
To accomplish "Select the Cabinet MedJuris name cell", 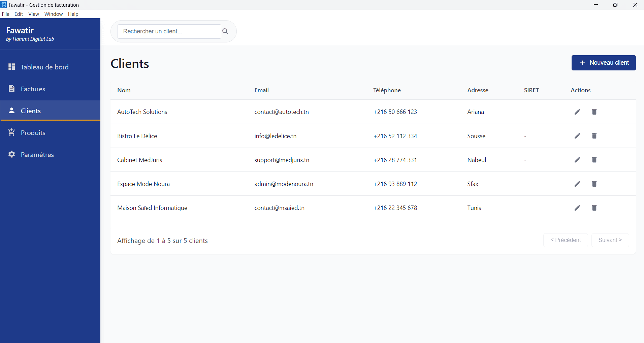I will coord(140,160).
